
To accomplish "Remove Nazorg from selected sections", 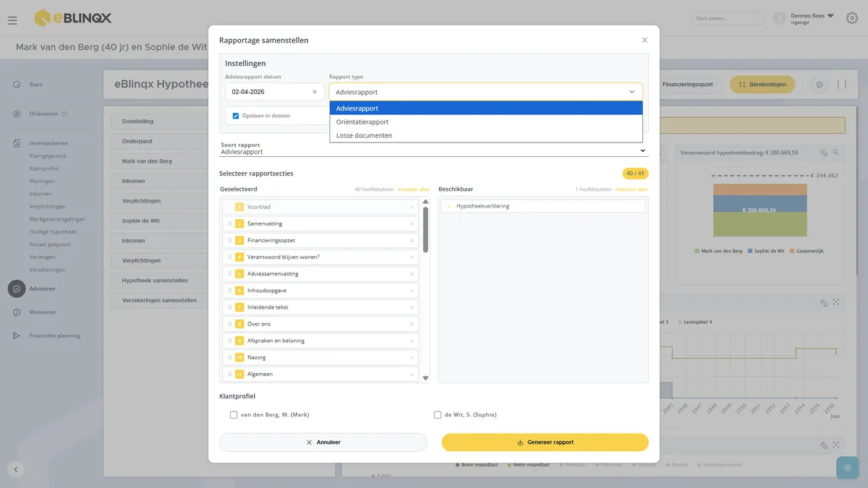I will coord(412,357).
